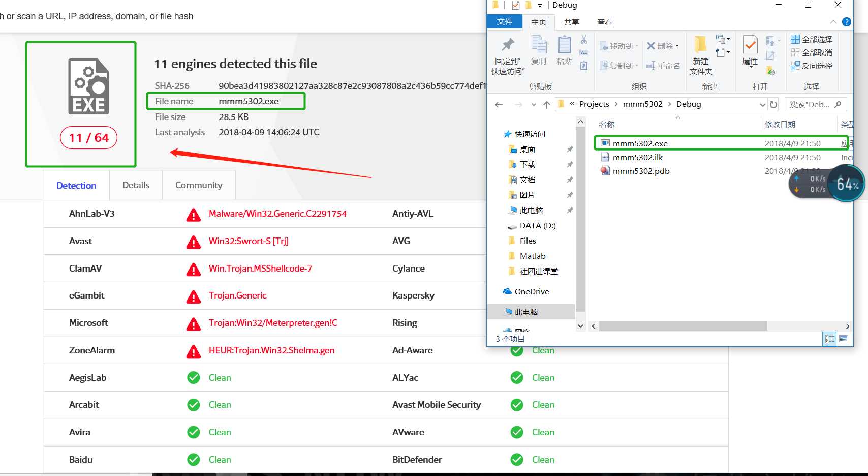Open the 文件 (File) menu
The height and width of the screenshot is (476, 868).
click(x=505, y=21)
